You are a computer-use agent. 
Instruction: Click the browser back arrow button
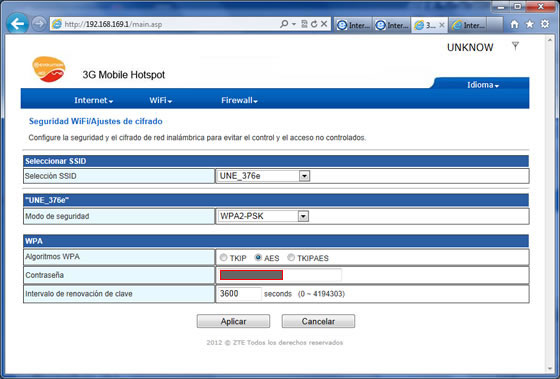pos(18,24)
